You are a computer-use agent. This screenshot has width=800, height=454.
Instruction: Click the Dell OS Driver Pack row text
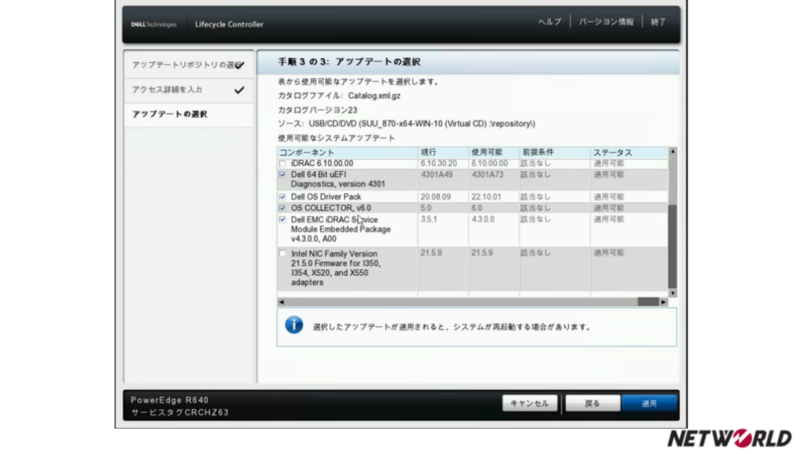(x=326, y=197)
